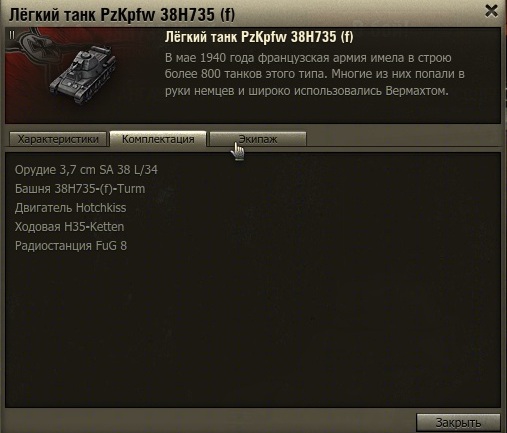The image size is (507, 433).
Task: Switch to the Характеристики tab
Action: pyautogui.click(x=58, y=139)
